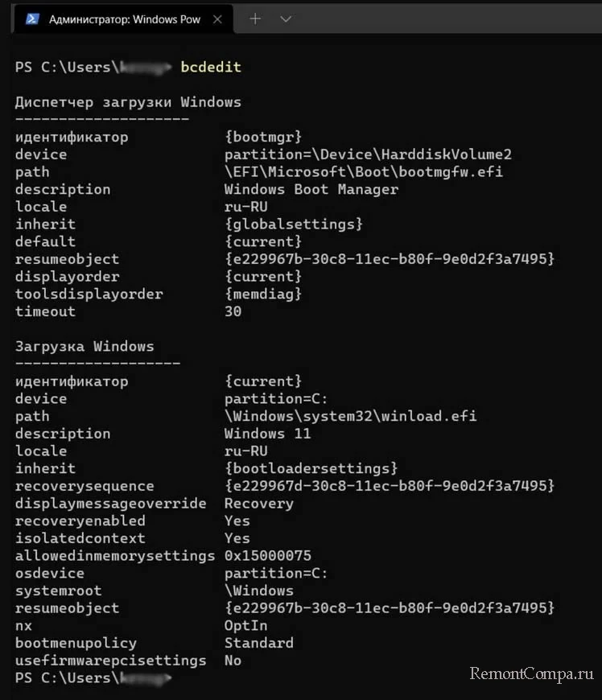This screenshot has height=700, width=602.
Task: Click the Диспетчер загрузки Windows heading
Action: [x=128, y=102]
